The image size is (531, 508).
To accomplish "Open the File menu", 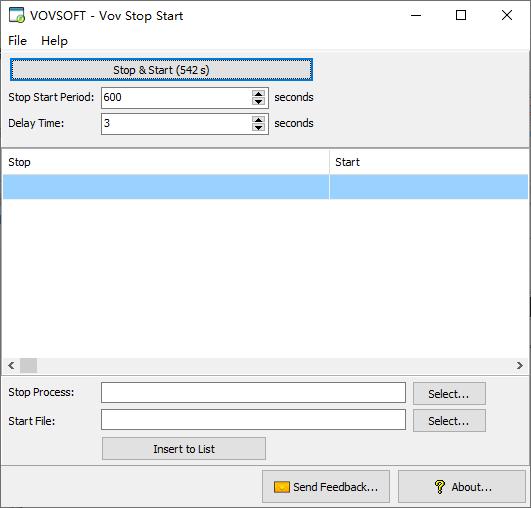I will coord(17,41).
